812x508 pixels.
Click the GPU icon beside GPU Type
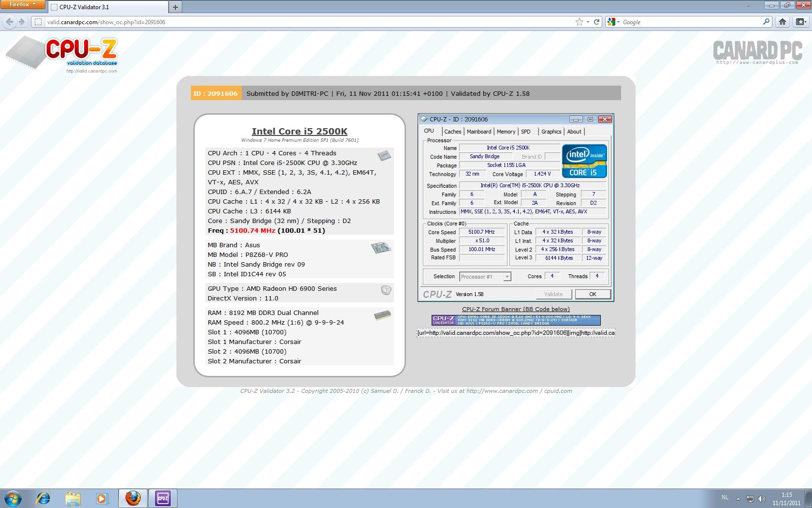pyautogui.click(x=386, y=290)
